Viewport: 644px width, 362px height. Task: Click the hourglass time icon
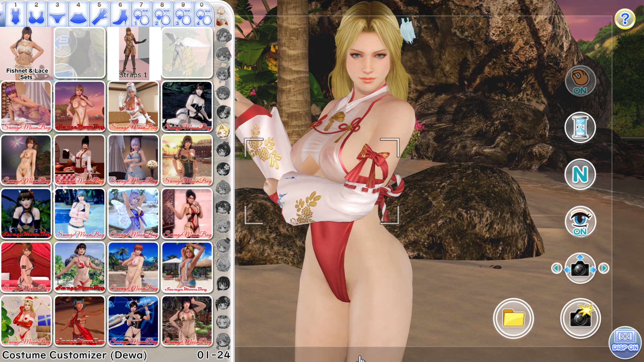580,127
